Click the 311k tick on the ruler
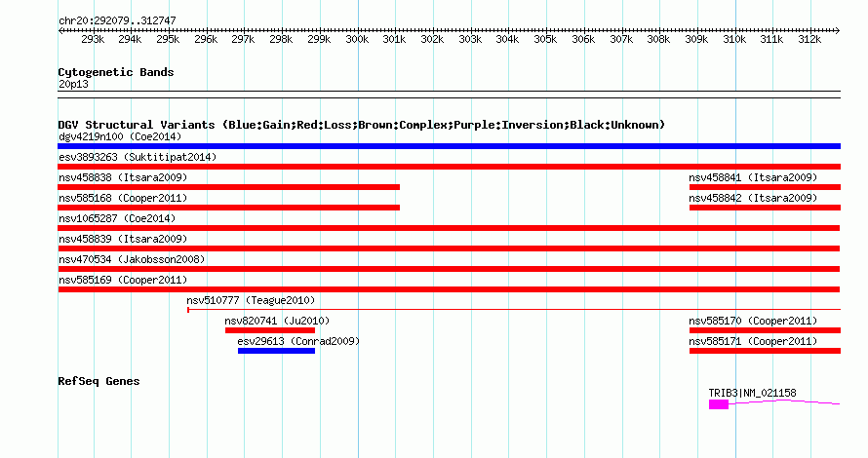The image size is (868, 458). 771,39
